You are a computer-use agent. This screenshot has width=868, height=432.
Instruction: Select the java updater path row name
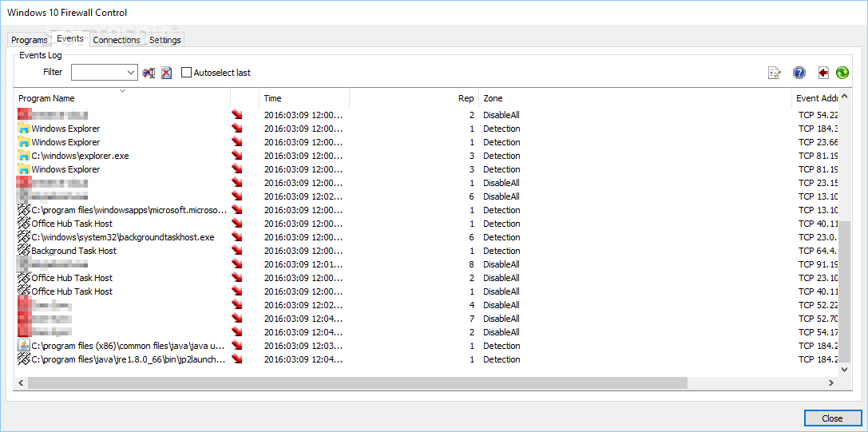(128, 346)
